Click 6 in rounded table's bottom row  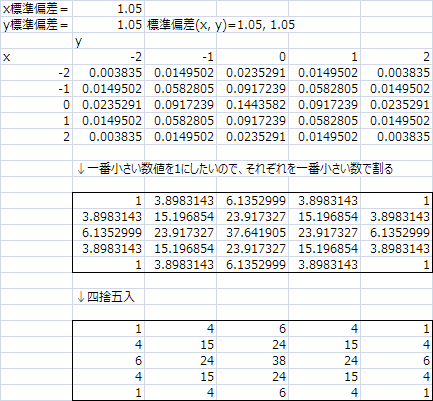coord(252,393)
